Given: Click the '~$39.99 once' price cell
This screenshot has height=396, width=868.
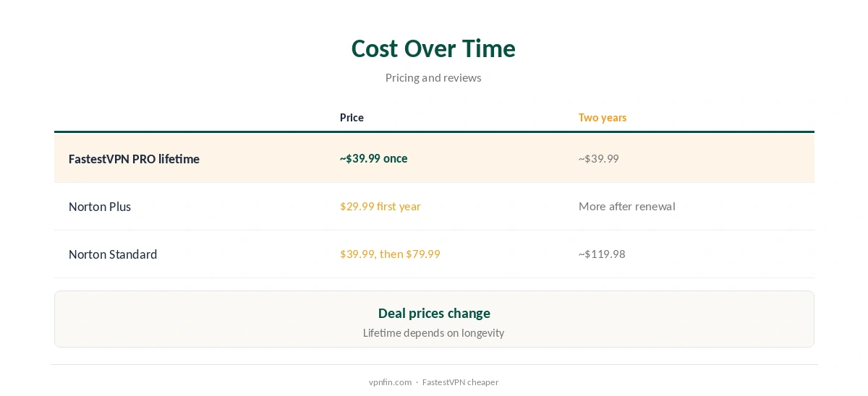Looking at the screenshot, I should pyautogui.click(x=374, y=158).
